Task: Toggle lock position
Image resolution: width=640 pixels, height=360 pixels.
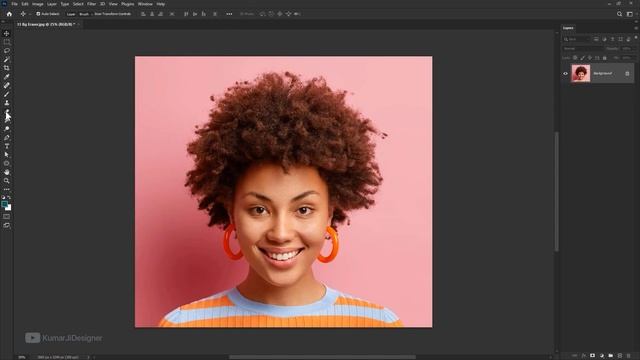Action: (590, 58)
